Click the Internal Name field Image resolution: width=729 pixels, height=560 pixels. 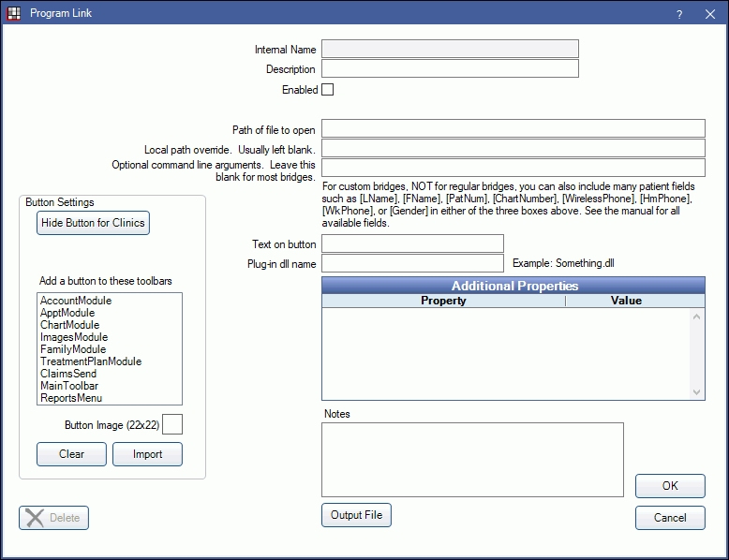[x=450, y=49]
